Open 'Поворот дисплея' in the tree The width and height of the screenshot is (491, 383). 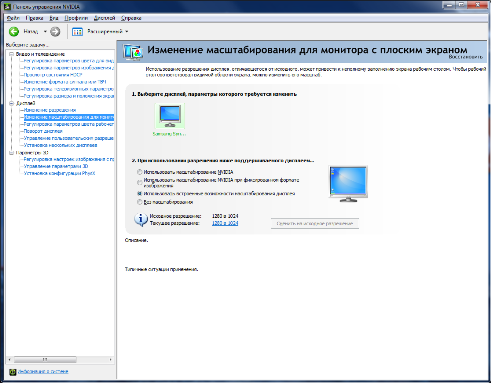coord(43,131)
